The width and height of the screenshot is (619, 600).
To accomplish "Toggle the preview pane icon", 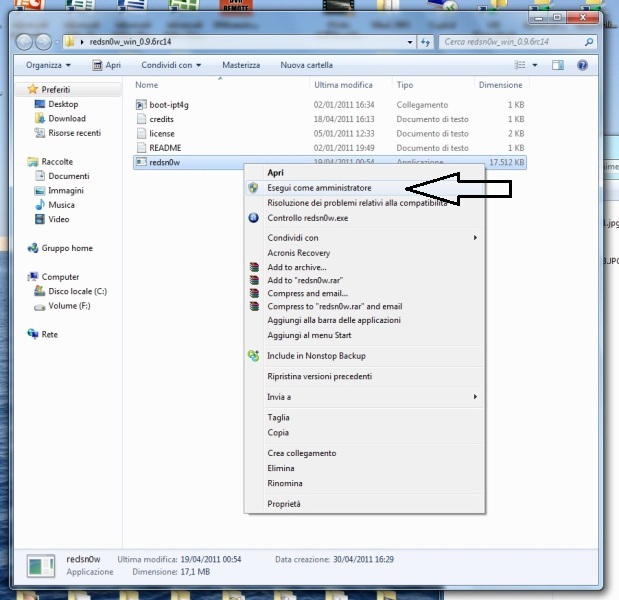I will point(557,65).
